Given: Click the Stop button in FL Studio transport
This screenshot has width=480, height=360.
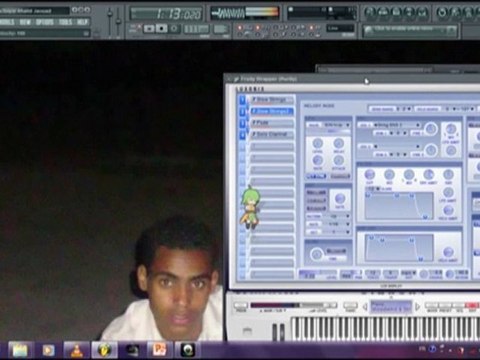Looking at the screenshot, I should tap(162, 29).
